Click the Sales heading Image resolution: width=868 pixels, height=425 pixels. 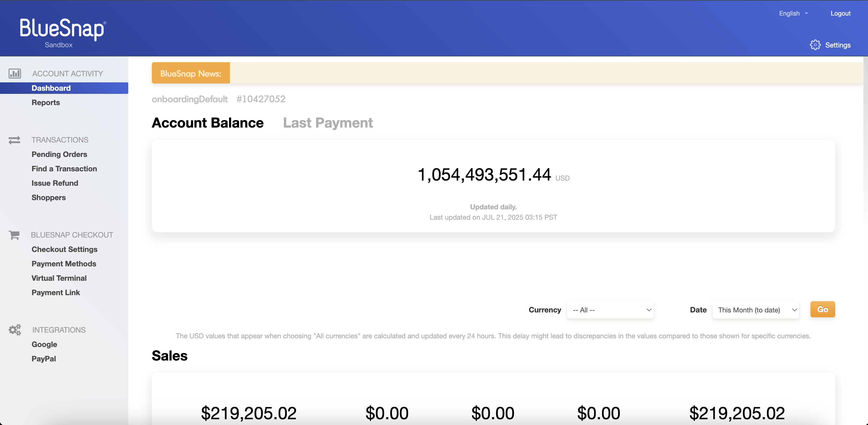click(x=169, y=356)
